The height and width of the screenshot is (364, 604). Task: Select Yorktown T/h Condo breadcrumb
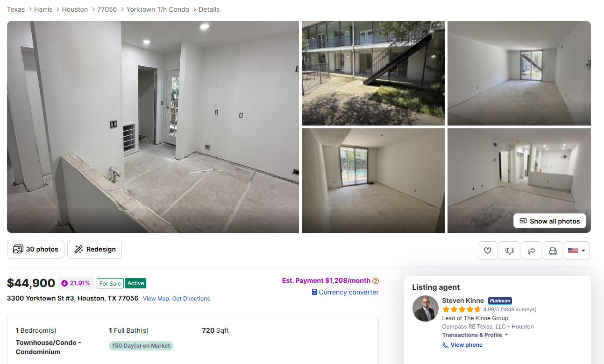click(x=157, y=9)
